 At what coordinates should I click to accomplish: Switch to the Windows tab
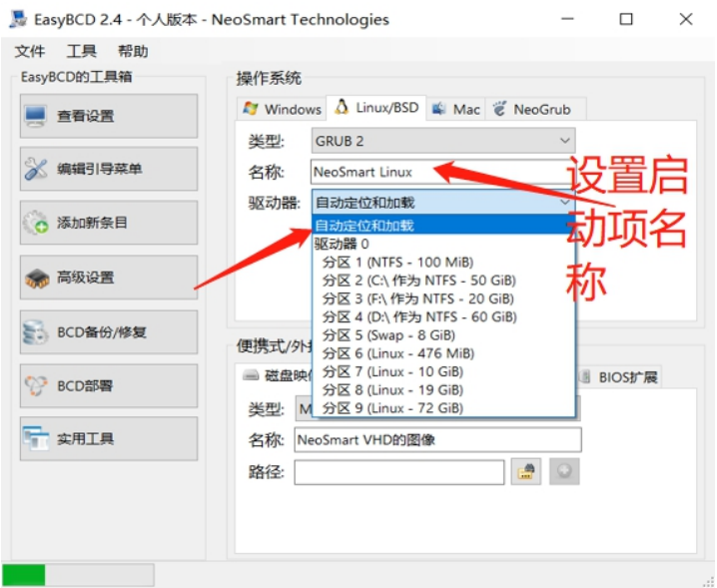coord(283,109)
